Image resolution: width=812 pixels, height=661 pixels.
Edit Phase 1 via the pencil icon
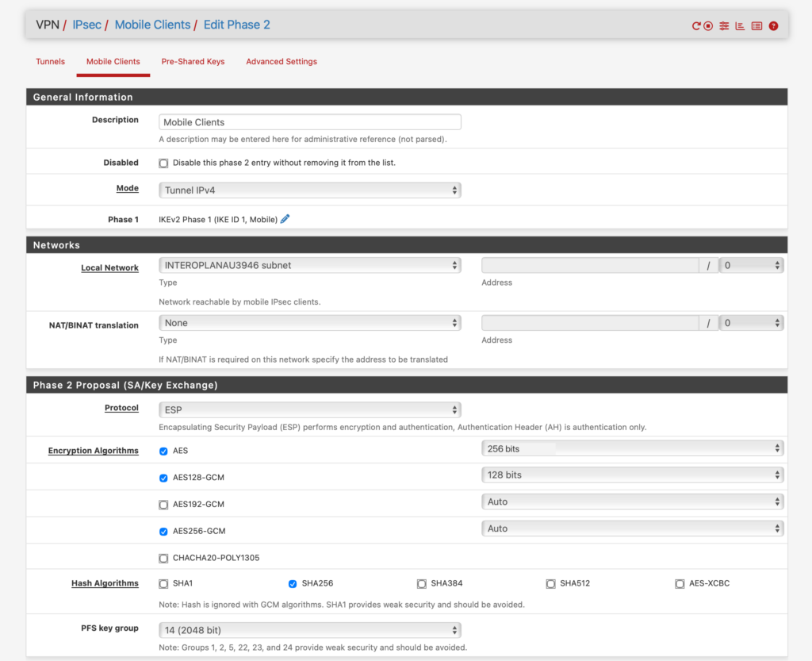[285, 219]
